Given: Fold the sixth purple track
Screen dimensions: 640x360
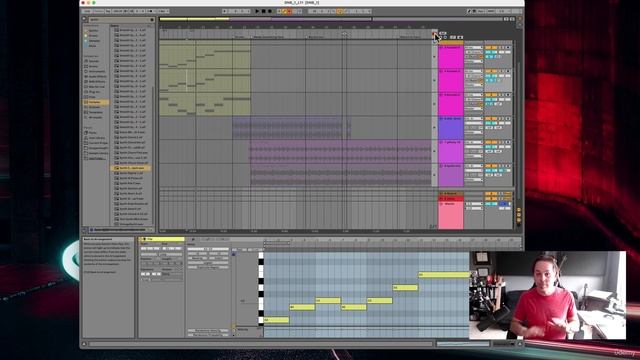Looking at the screenshot, I should pyautogui.click(x=441, y=166).
